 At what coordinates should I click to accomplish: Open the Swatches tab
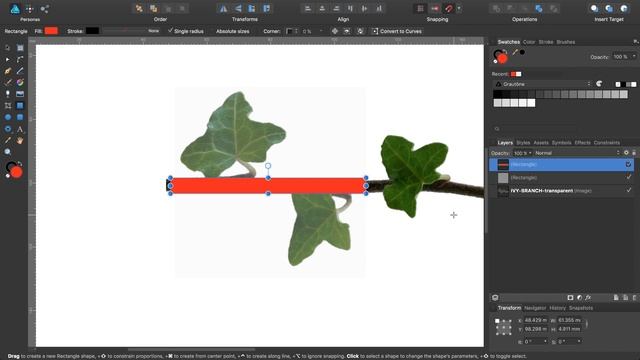(x=509, y=42)
